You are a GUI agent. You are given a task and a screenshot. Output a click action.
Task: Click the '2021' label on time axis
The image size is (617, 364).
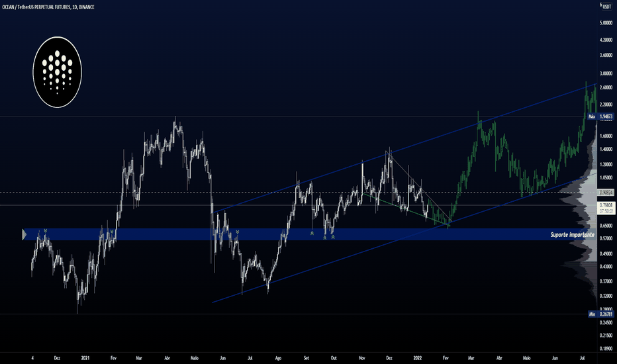(85, 358)
